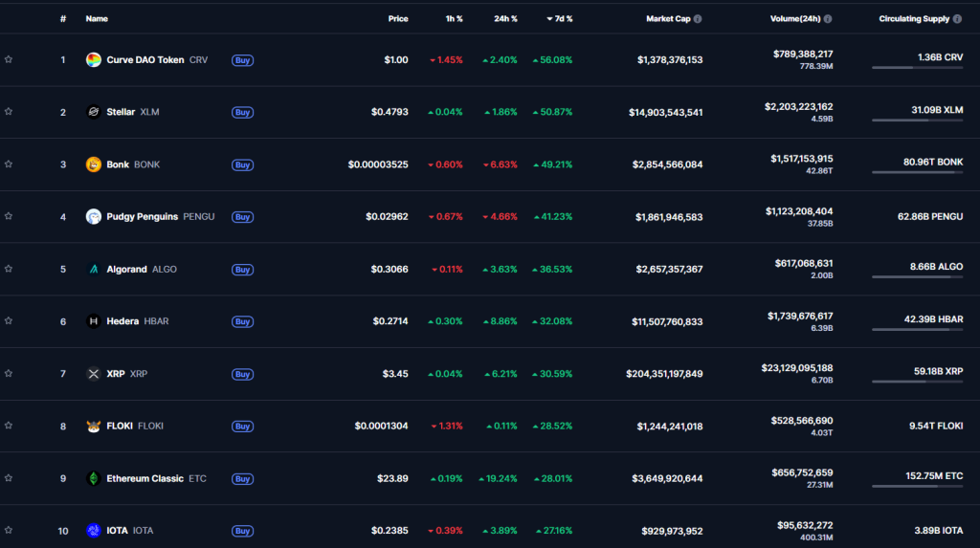The width and height of the screenshot is (980, 548).
Task: Add Bonk to watchlist star
Action: pyautogui.click(x=9, y=164)
